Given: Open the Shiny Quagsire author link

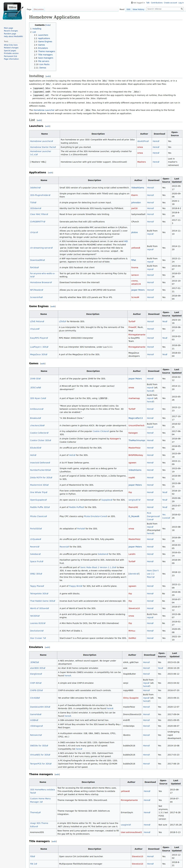Looking at the screenshot, I should pyautogui.click(x=131, y=698).
